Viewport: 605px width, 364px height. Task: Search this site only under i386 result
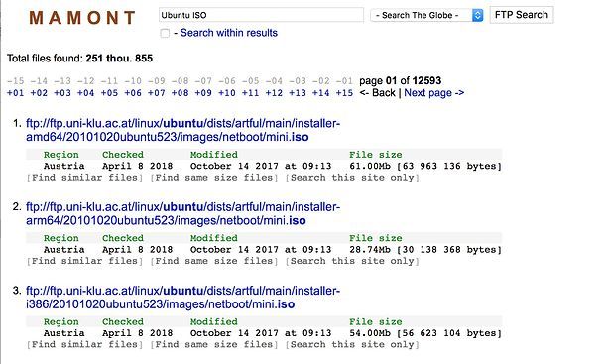[x=352, y=345]
